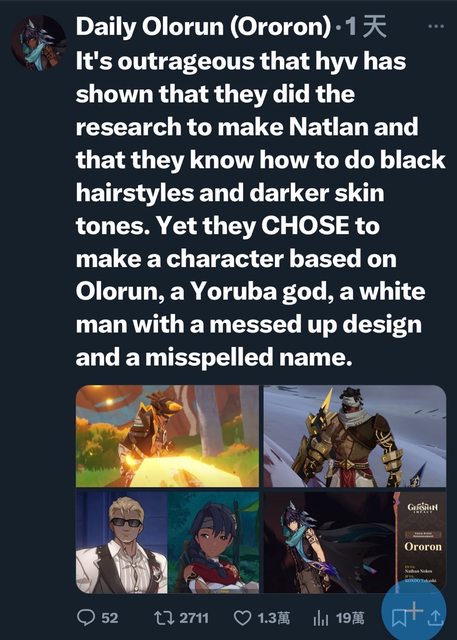457x640 pixels.
Task: Tap the retweet arrows icon
Action: click(164, 618)
